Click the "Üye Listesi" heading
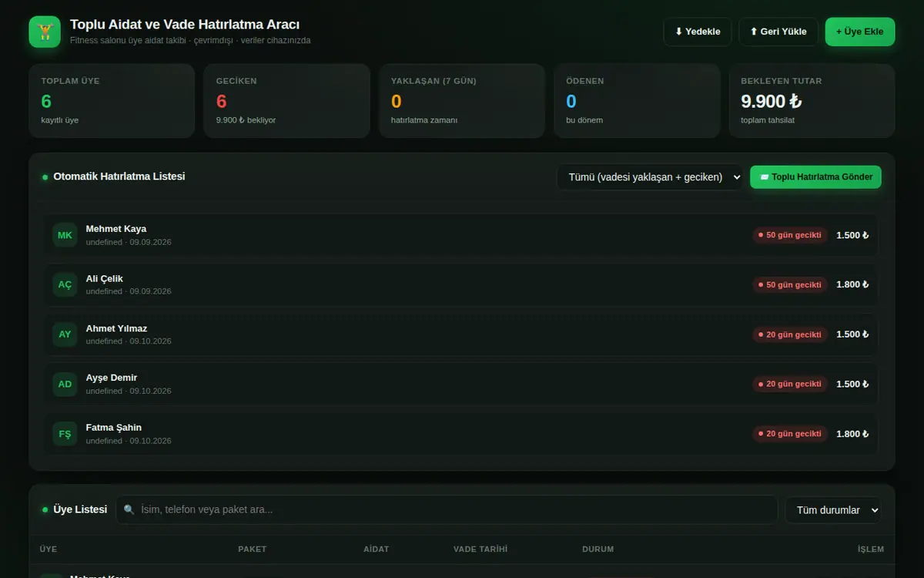Screen dimensions: 924x578 tap(80, 509)
